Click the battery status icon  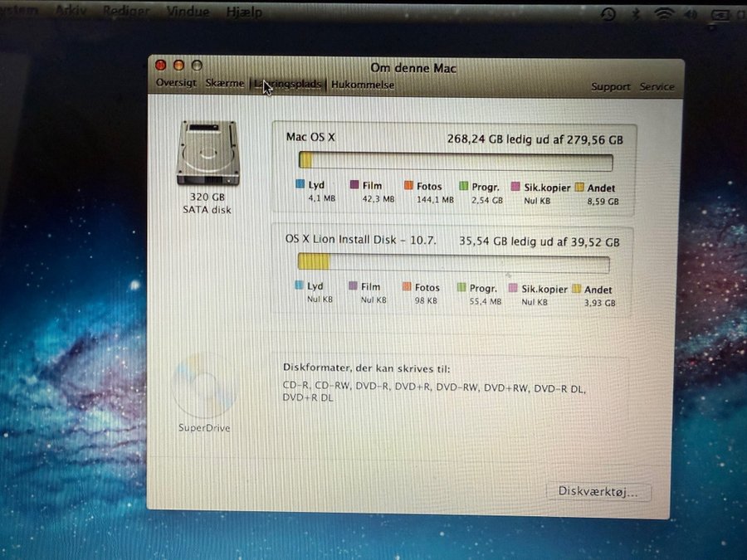(x=720, y=14)
